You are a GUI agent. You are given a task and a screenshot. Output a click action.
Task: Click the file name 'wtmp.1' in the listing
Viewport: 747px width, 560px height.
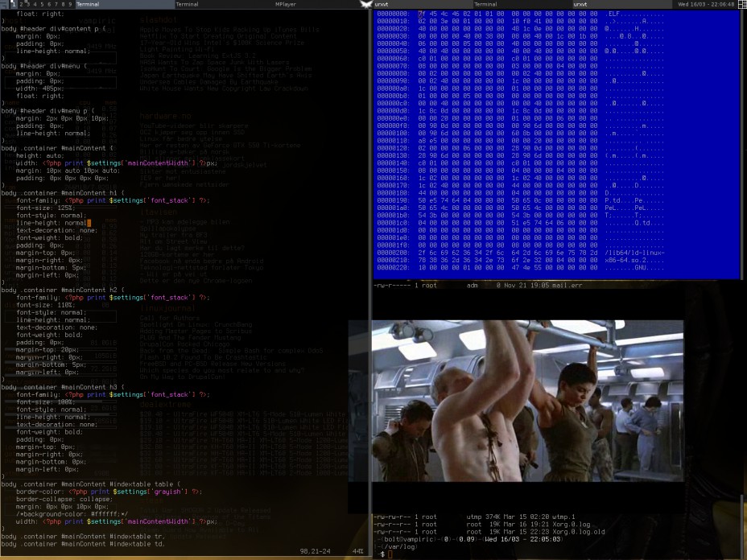coord(563,517)
